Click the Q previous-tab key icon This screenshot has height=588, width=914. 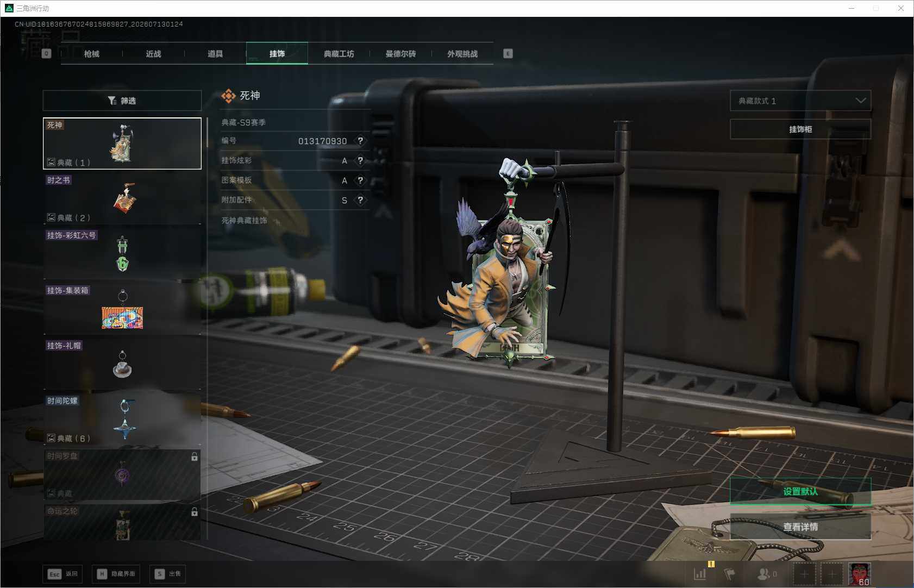point(47,53)
